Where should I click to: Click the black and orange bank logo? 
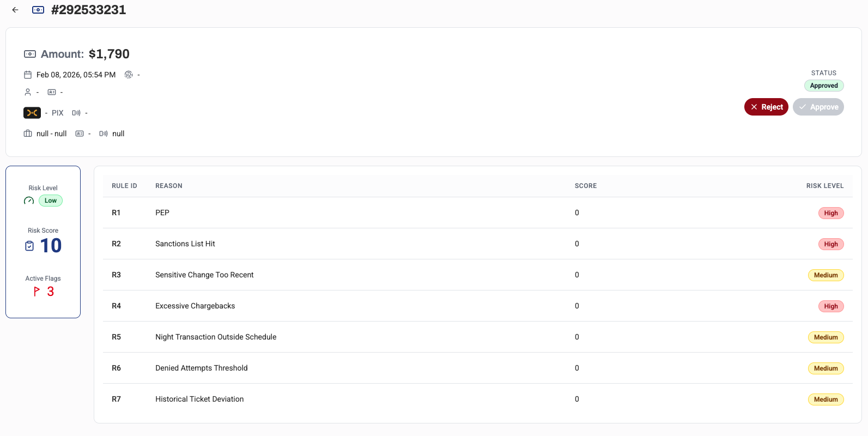point(32,113)
